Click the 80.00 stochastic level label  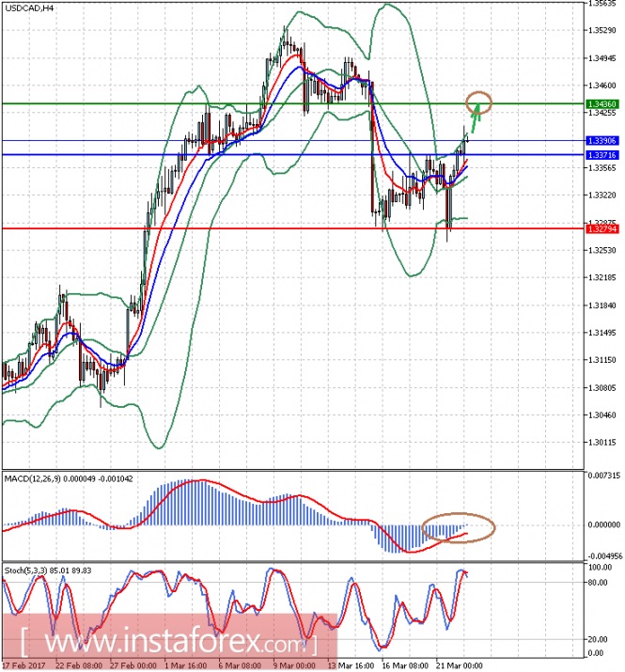(598, 583)
